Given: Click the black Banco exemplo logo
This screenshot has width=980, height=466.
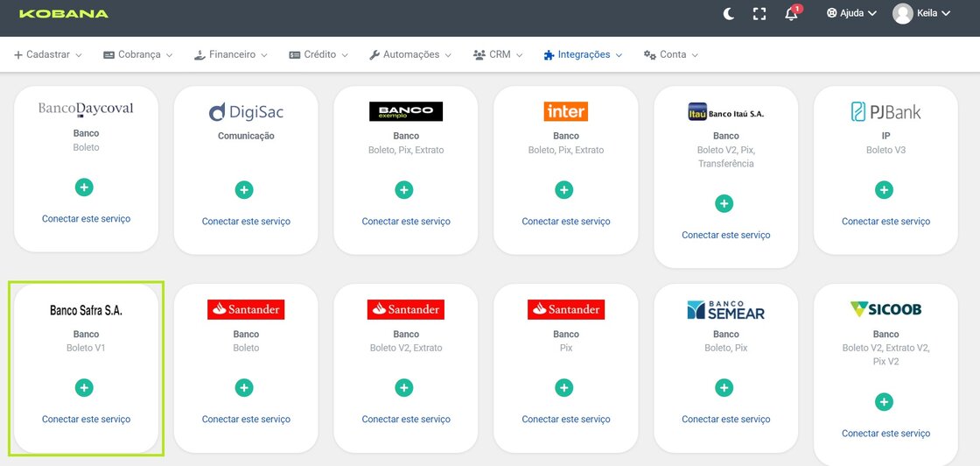Looking at the screenshot, I should point(406,111).
